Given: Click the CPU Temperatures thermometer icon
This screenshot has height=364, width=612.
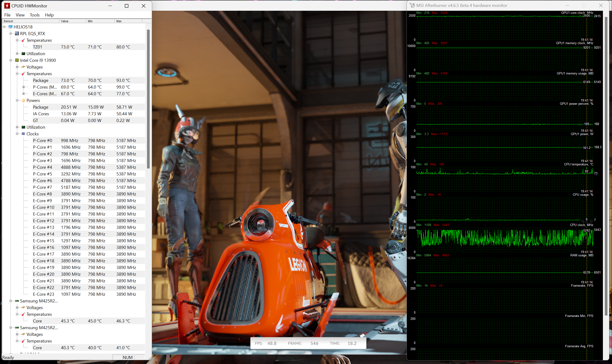Looking at the screenshot, I should [24, 74].
